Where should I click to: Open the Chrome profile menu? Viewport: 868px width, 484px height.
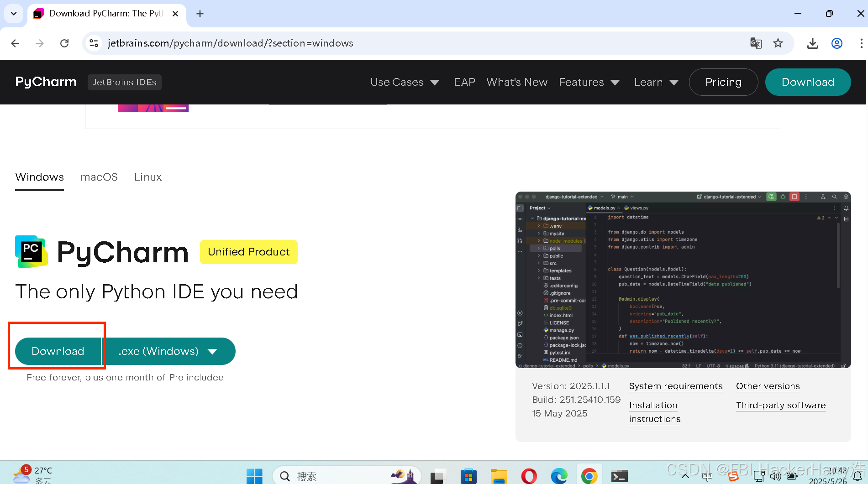point(837,43)
